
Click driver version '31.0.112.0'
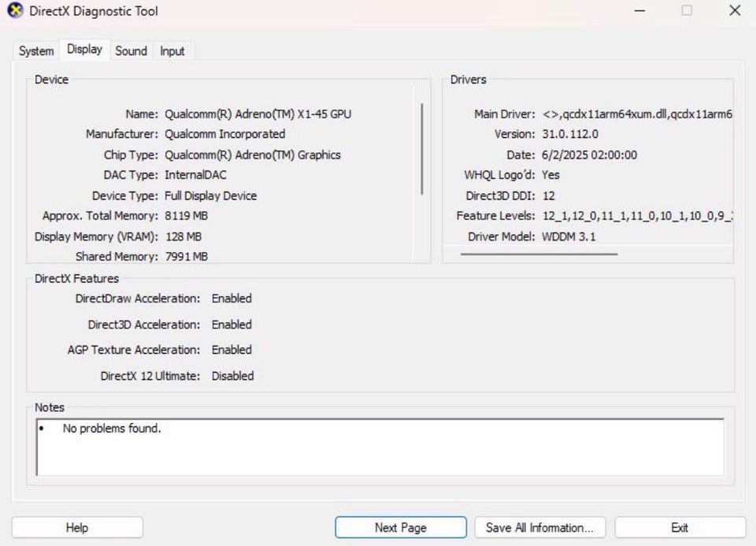point(570,134)
